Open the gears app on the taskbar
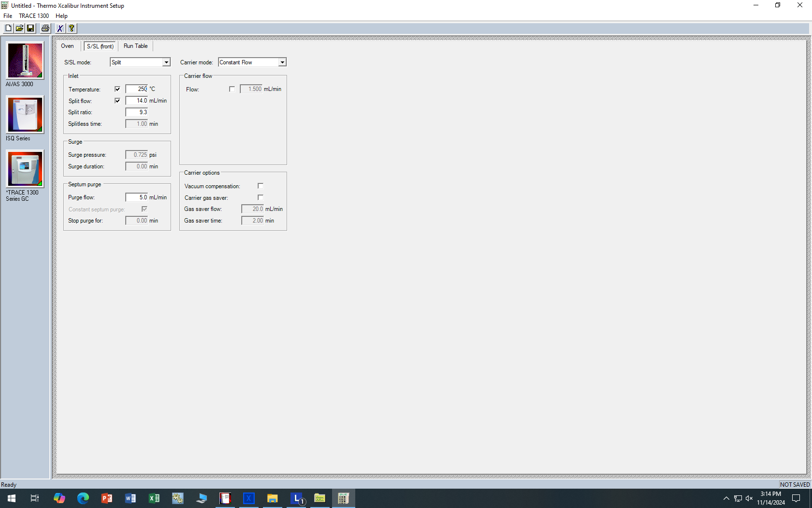 (178, 498)
